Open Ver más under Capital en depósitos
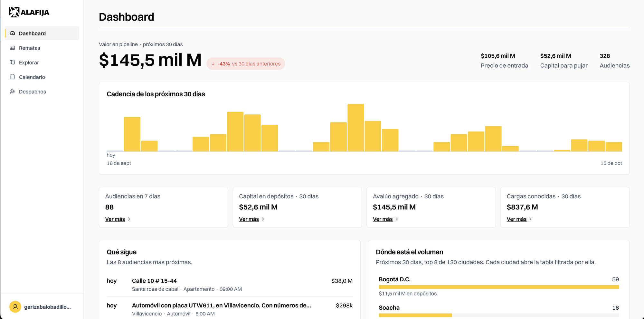Image resolution: width=644 pixels, height=319 pixels. click(x=249, y=219)
